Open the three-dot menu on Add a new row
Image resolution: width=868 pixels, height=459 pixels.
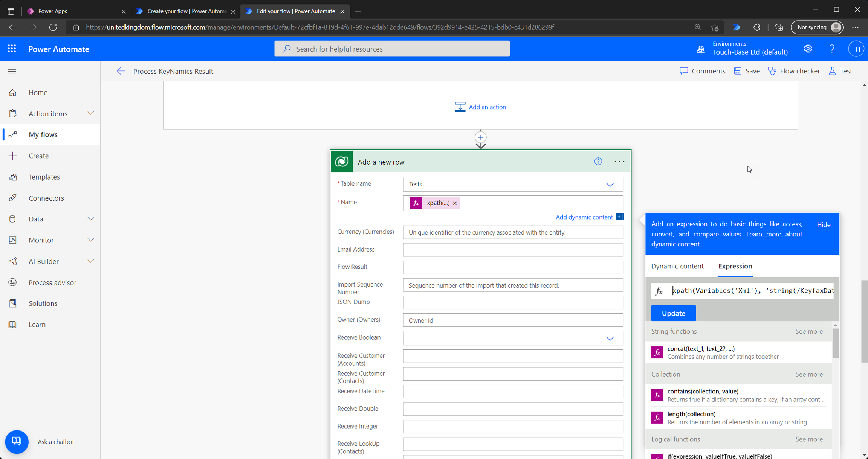(619, 162)
